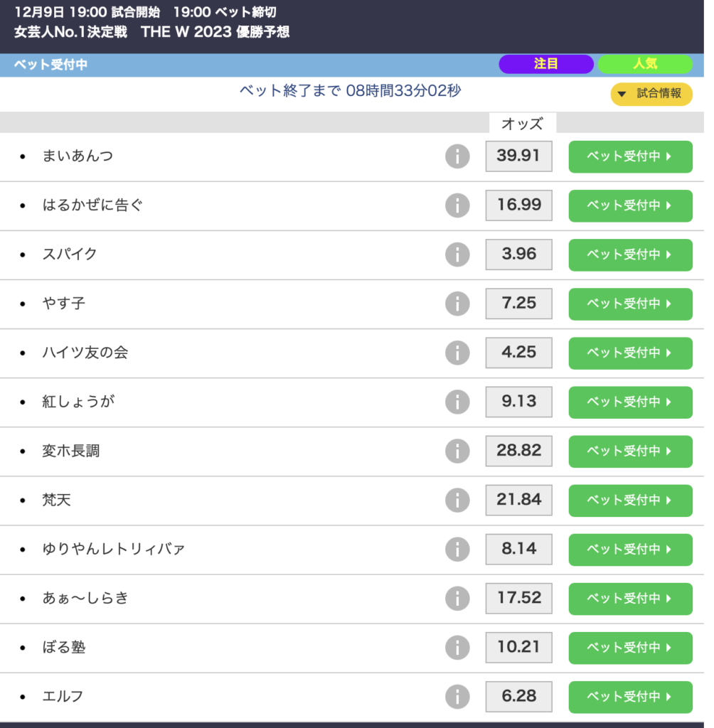The height and width of the screenshot is (728, 714).
Task: Open the 紅しょうが info icon
Action: 457,402
